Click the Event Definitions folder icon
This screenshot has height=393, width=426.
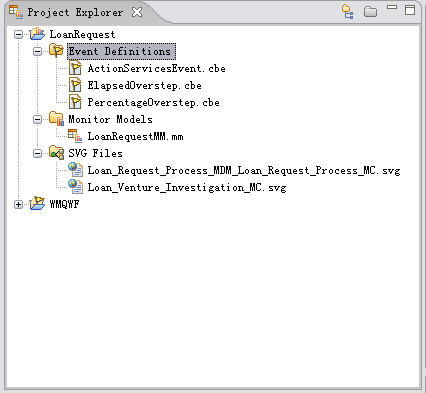coord(56,51)
